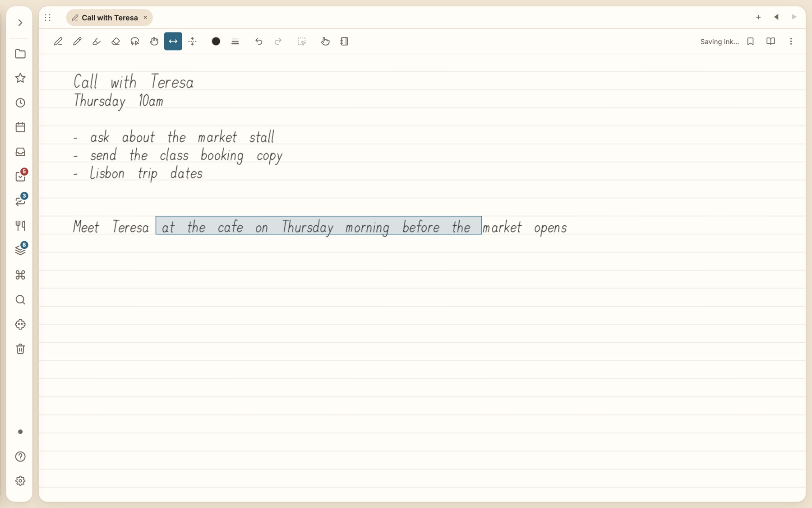812x508 pixels.
Task: Open sync icon with badge 3
Action: pos(20,201)
